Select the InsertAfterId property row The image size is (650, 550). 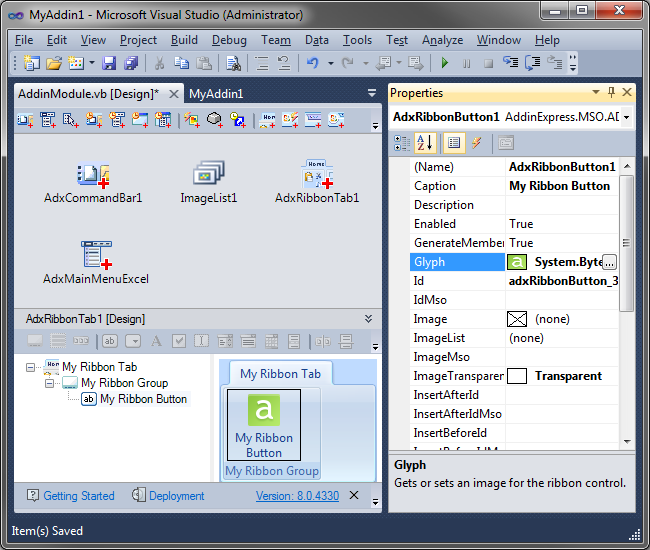pos(514,395)
